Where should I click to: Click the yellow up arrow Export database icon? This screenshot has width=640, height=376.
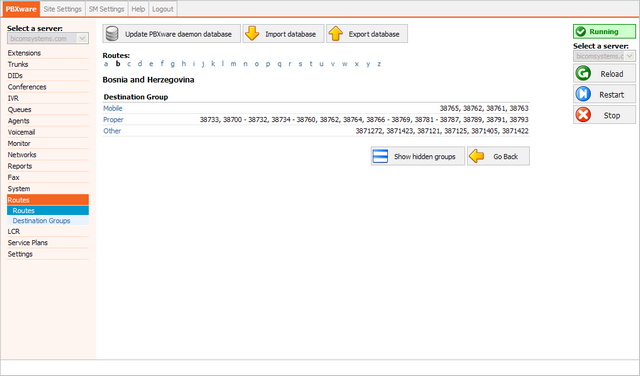tap(336, 33)
